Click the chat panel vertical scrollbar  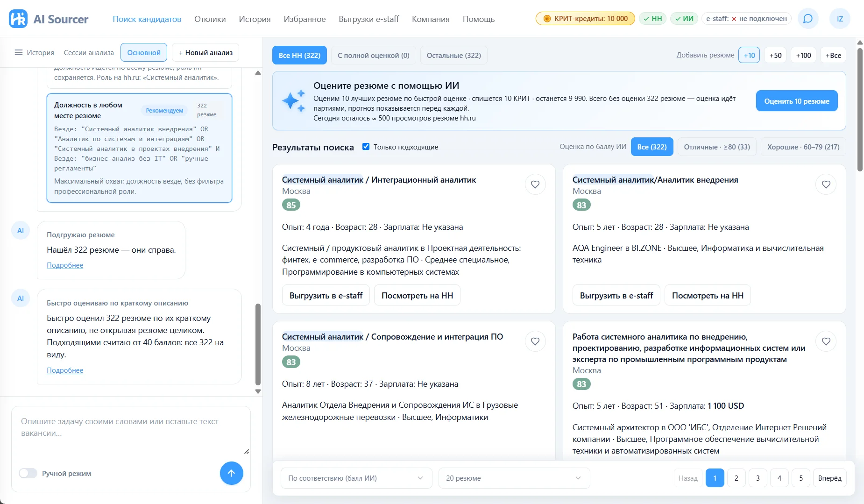point(258,344)
